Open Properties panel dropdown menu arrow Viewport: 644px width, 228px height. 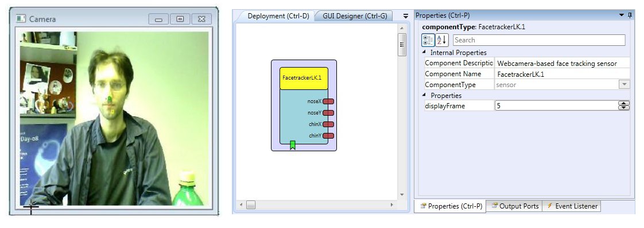pos(622,15)
